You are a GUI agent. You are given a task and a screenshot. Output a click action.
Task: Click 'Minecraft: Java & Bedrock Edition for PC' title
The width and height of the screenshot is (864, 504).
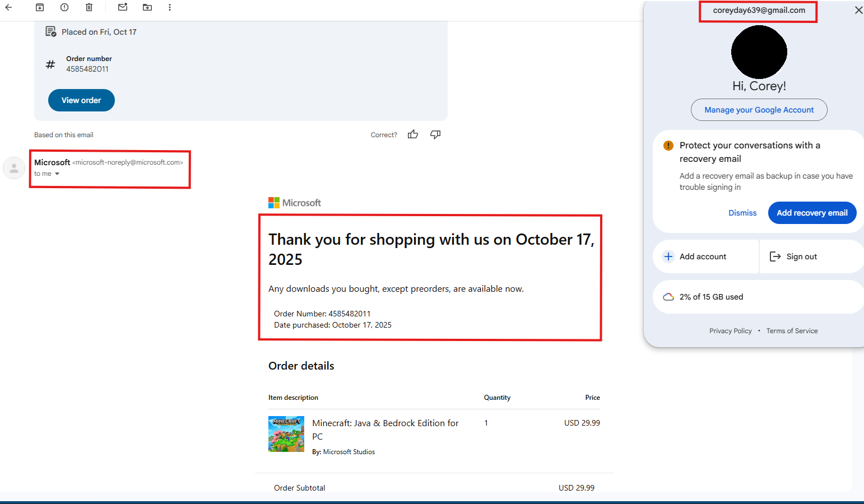click(x=385, y=430)
